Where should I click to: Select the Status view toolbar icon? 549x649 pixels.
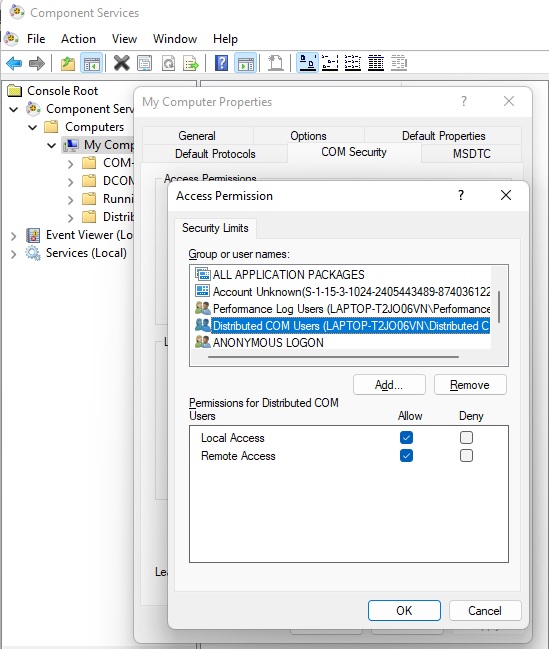click(x=399, y=63)
